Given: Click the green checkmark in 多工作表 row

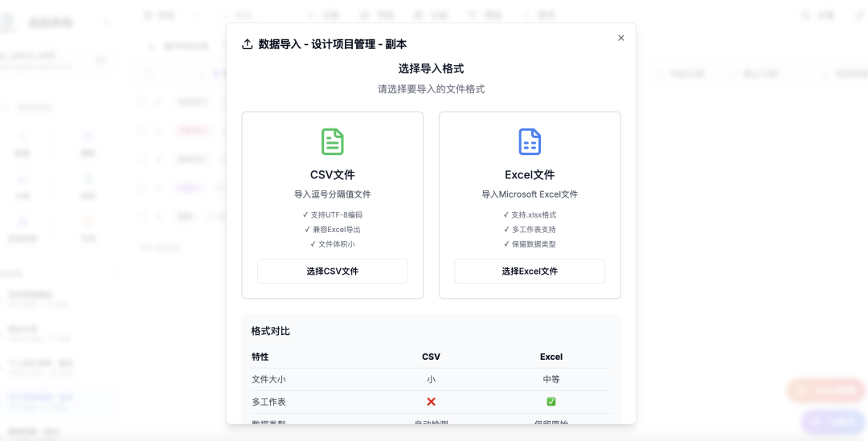Looking at the screenshot, I should (551, 402).
